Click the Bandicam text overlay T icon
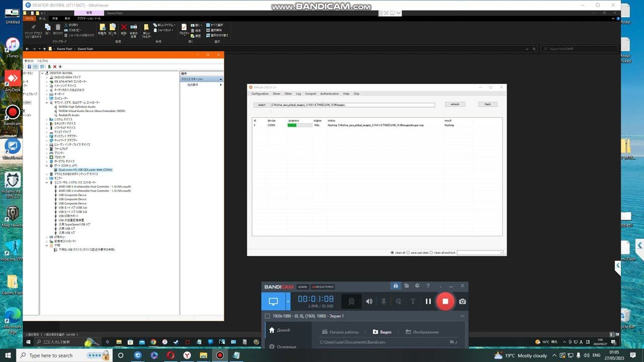 tap(413, 301)
